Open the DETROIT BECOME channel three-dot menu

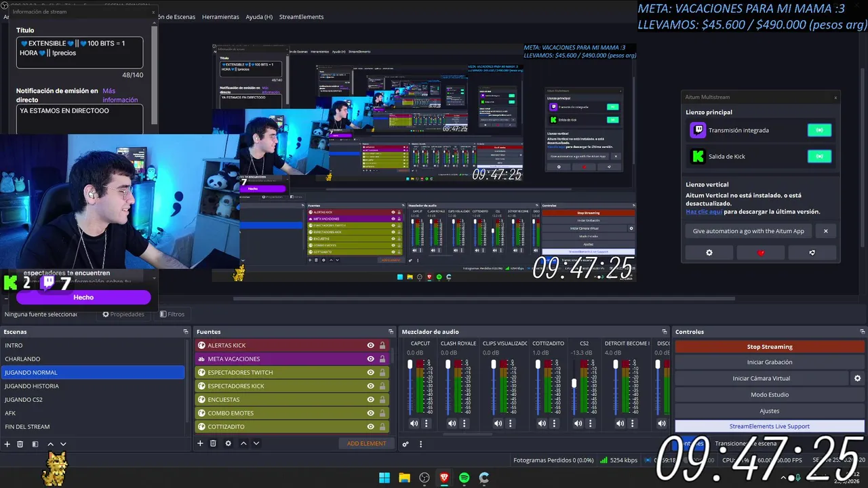click(633, 423)
